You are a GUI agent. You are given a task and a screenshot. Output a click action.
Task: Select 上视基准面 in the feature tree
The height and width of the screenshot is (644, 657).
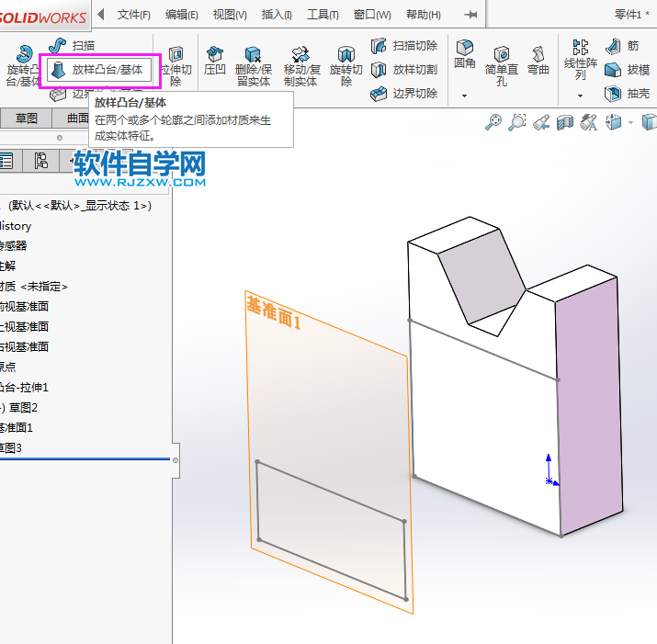pos(24,326)
